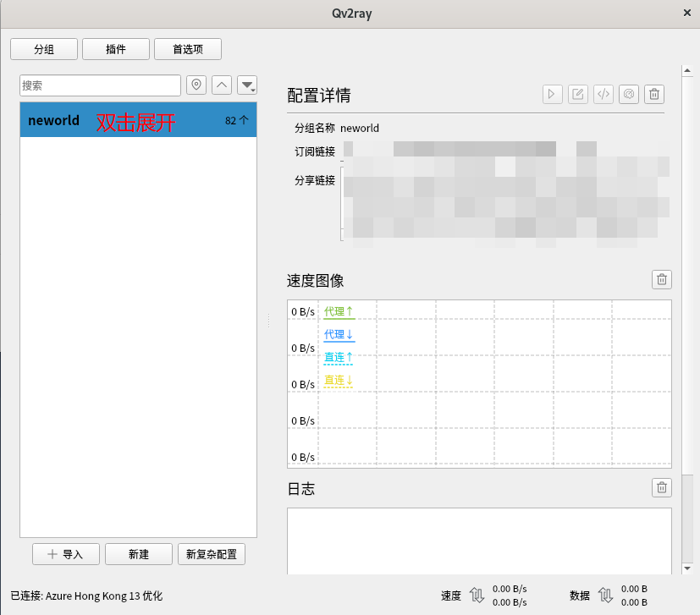The width and height of the screenshot is (700, 615).
Task: Clear the 速度图像 speed graph with trash icon
Action: point(662,280)
